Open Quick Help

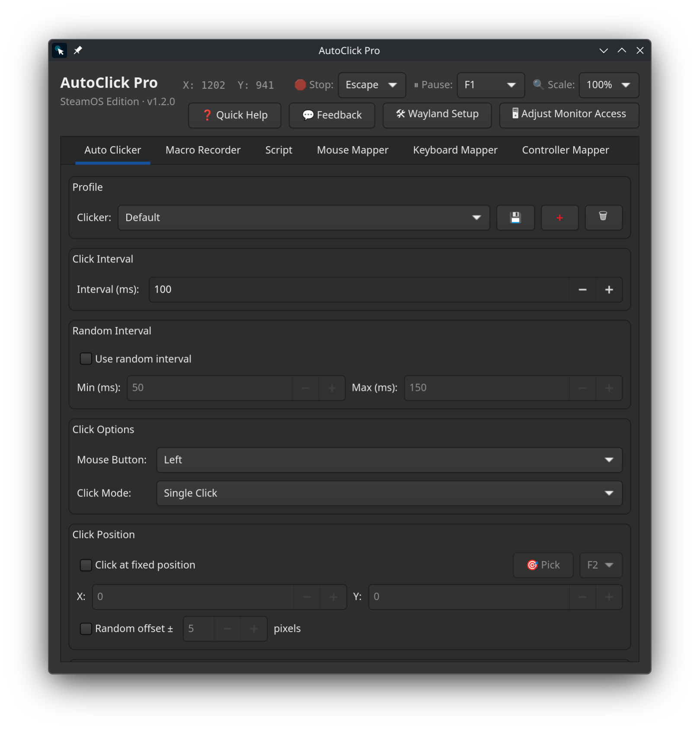[235, 115]
